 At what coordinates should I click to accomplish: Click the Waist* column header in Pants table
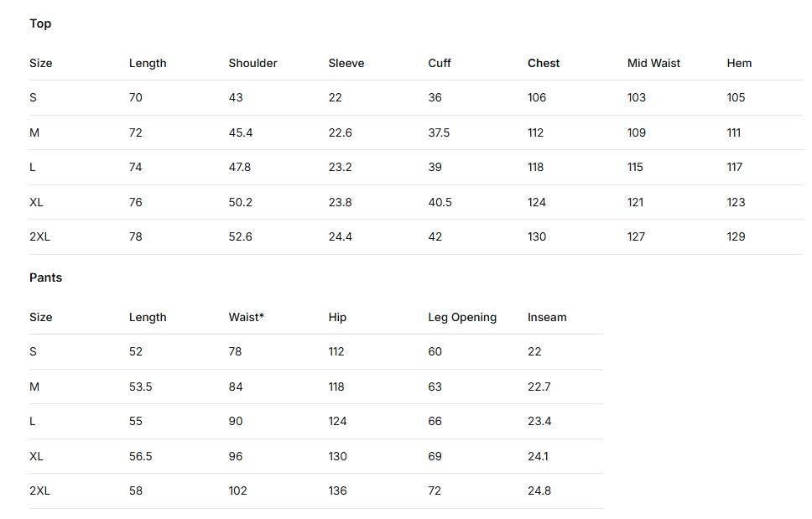(x=246, y=317)
